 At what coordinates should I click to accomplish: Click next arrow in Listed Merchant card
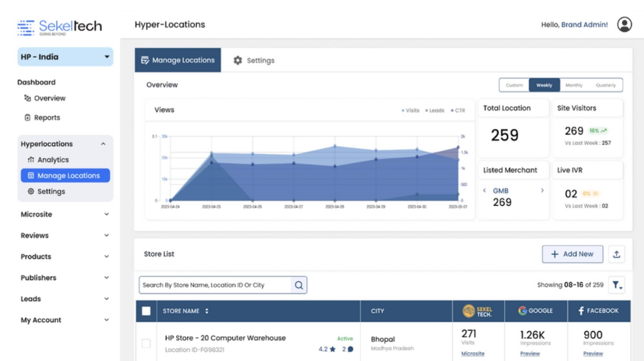click(x=542, y=190)
